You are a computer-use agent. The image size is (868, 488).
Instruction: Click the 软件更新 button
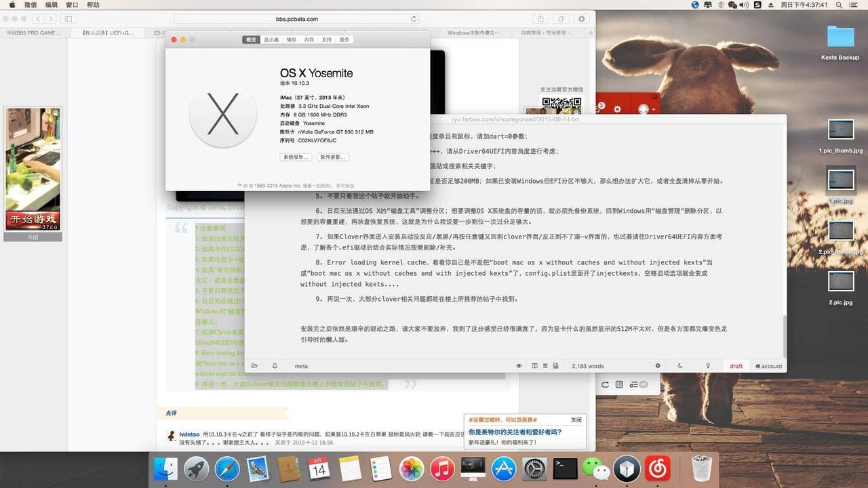pyautogui.click(x=333, y=157)
